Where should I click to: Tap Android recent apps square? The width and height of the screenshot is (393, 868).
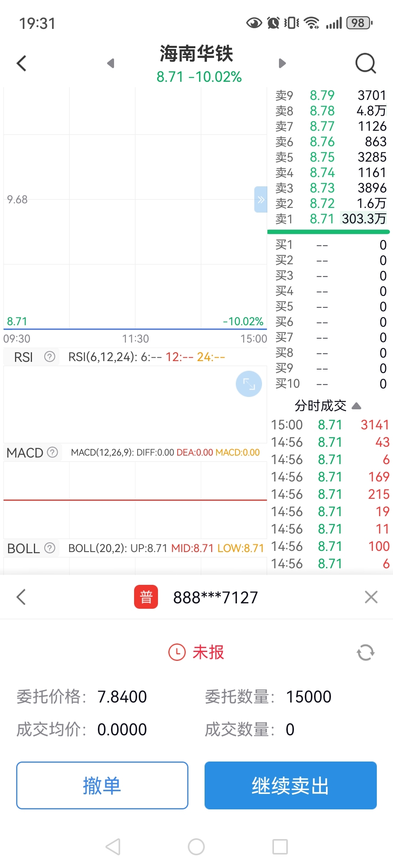pos(280,847)
